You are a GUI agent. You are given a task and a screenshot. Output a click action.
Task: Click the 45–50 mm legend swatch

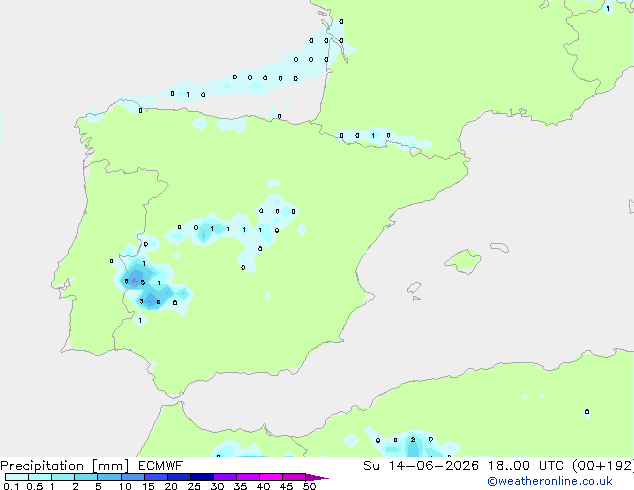pyautogui.click(x=294, y=477)
